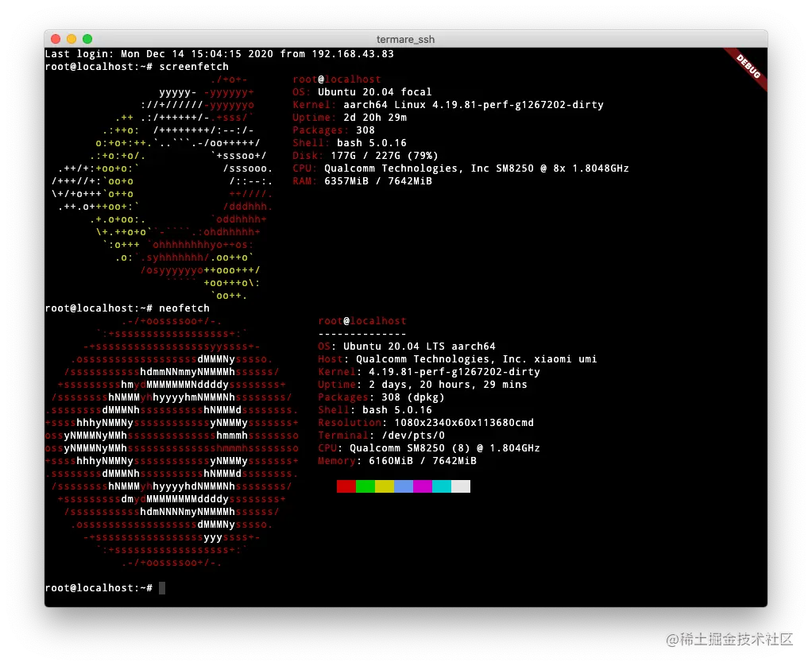Click the 'screenfetch' command text
This screenshot has height=666, width=812.
pyautogui.click(x=194, y=67)
